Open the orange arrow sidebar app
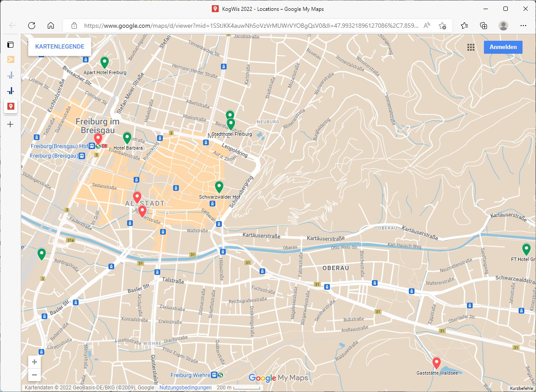 click(x=10, y=59)
